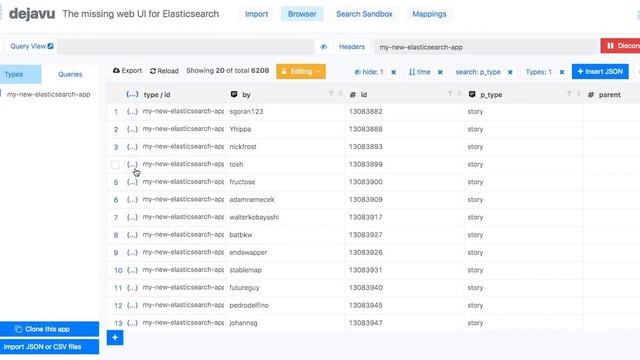View JSON of sgoran123 row
The height and width of the screenshot is (360, 640).
132,111
